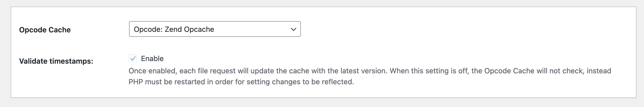This screenshot has height=107, width=644.
Task: Click the chevron arrow in the Opcode select box
Action: 293,29
